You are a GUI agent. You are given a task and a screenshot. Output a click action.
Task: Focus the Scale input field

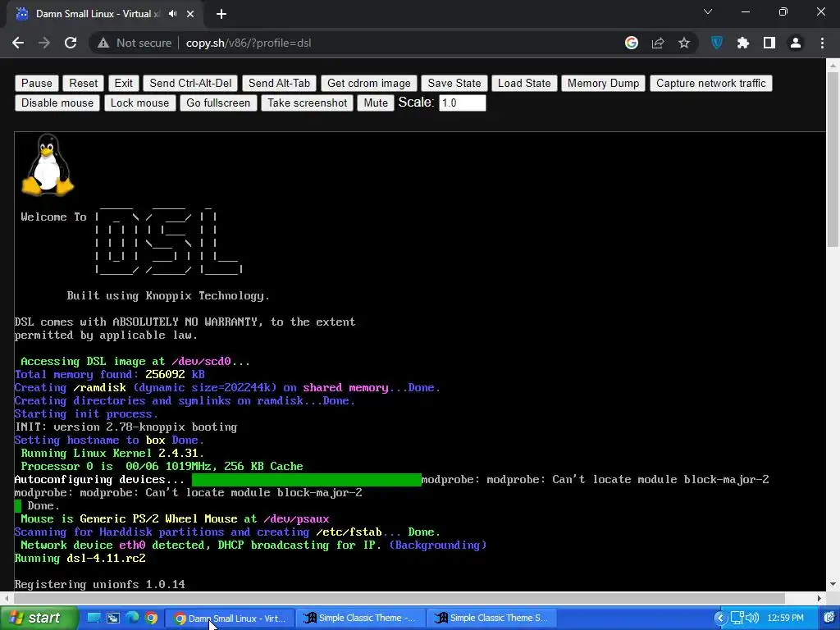coord(463,103)
